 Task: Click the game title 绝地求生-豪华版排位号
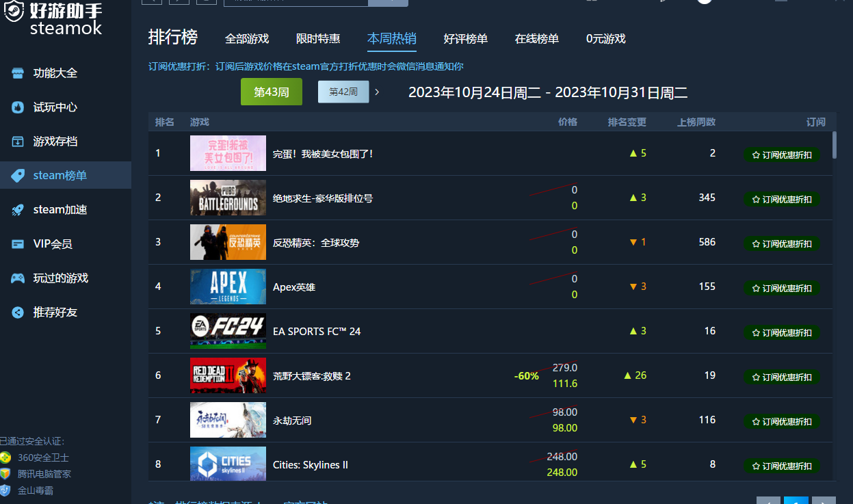click(x=323, y=198)
